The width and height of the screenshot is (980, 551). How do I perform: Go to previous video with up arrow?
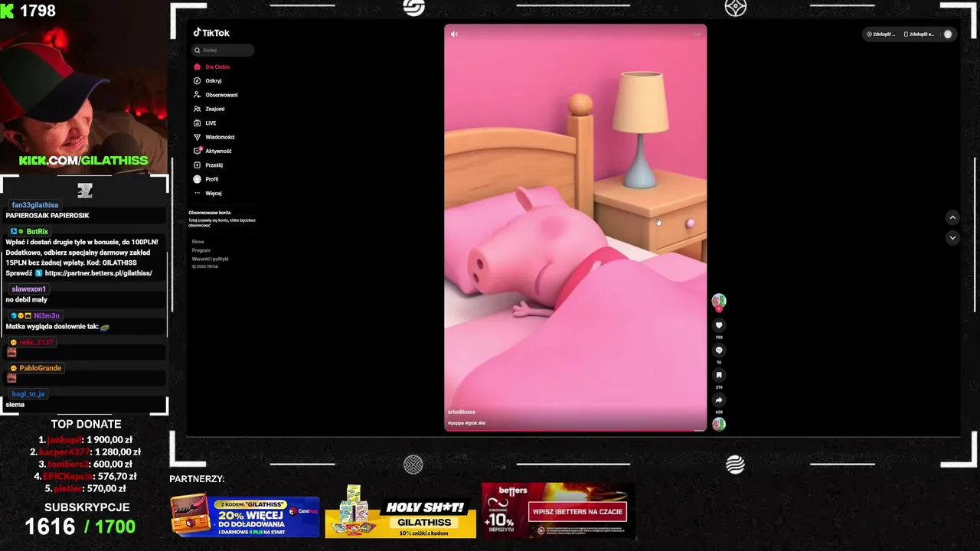point(952,217)
